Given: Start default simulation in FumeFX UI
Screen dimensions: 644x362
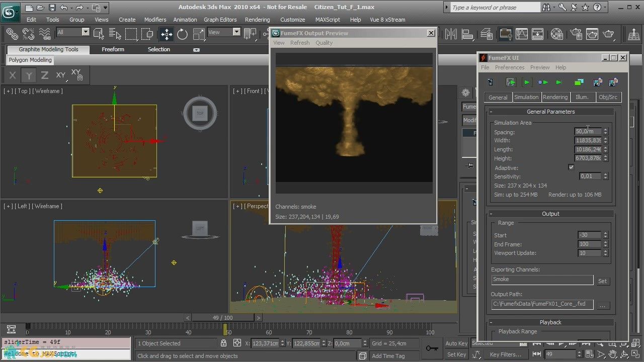Looking at the screenshot, I should pos(527,82).
